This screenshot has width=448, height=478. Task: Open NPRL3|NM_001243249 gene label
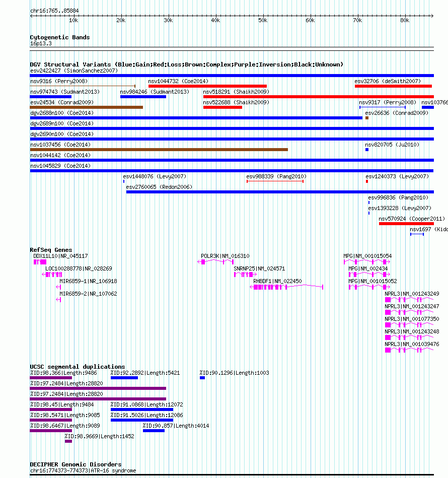pos(412,294)
